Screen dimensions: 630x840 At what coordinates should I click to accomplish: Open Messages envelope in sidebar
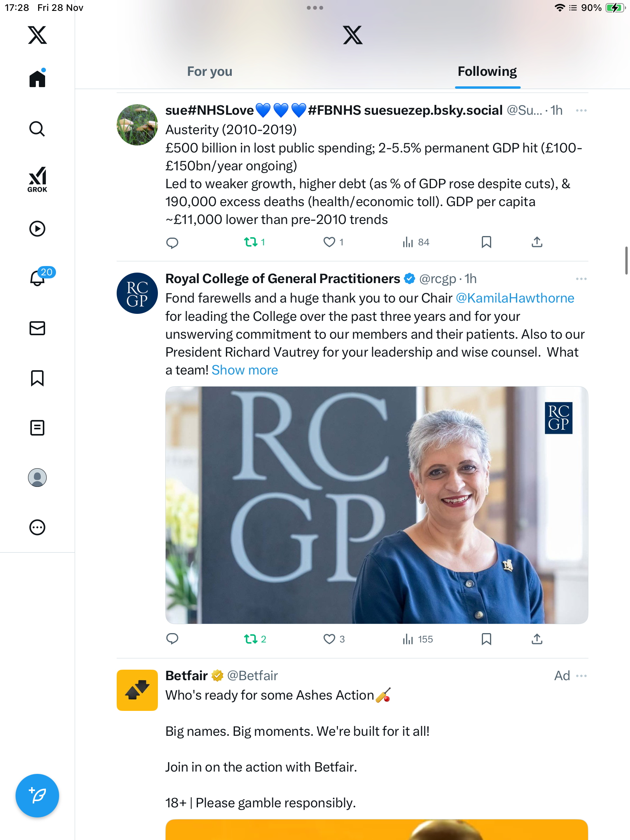[37, 328]
